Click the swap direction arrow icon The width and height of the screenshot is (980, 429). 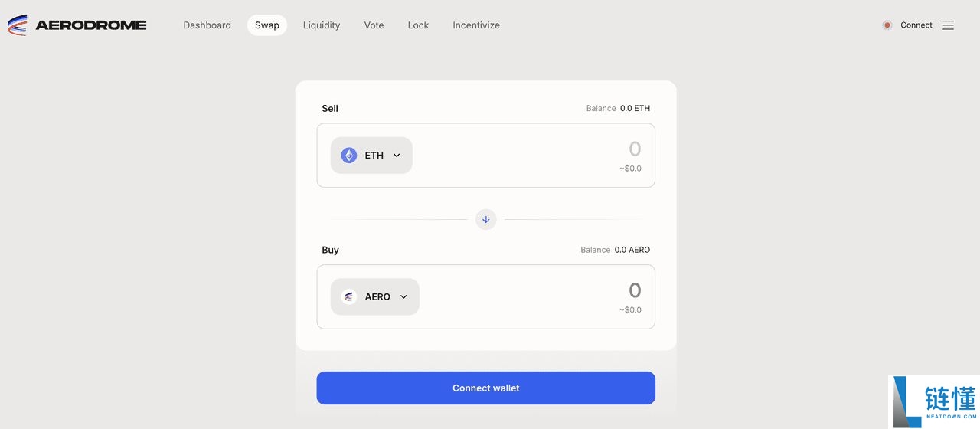(485, 220)
